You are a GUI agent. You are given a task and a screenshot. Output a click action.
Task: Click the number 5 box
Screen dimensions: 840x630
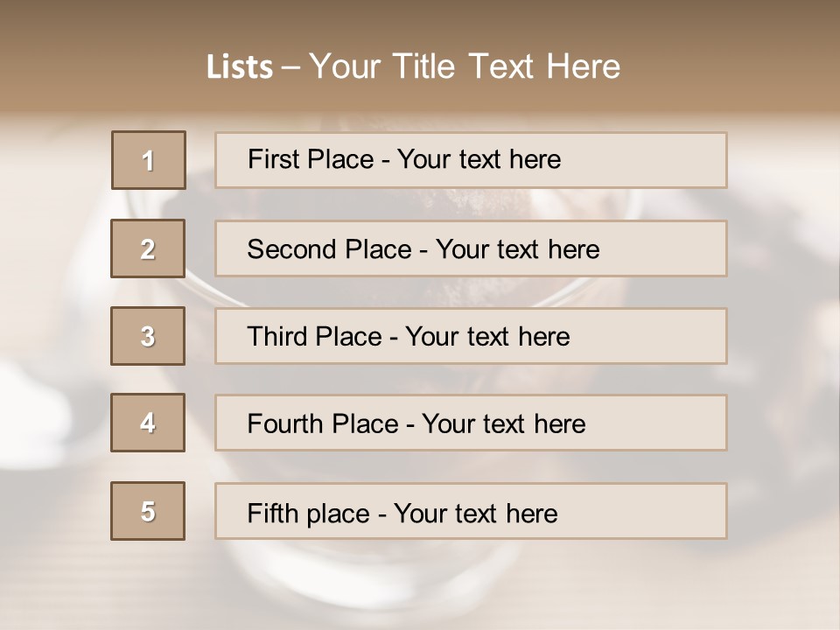(148, 511)
